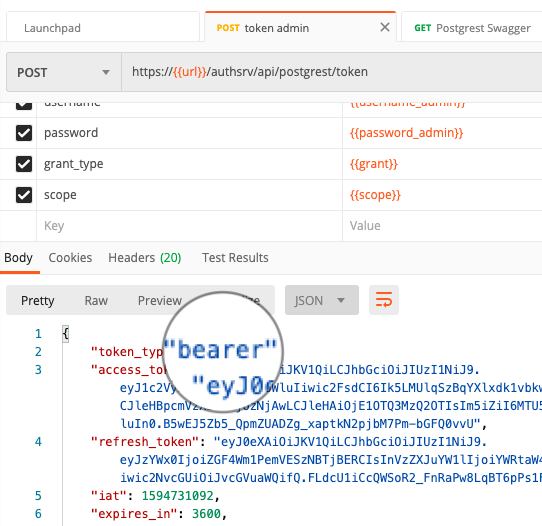Click the {{grant}} value
This screenshot has width=542, height=526.
374,164
